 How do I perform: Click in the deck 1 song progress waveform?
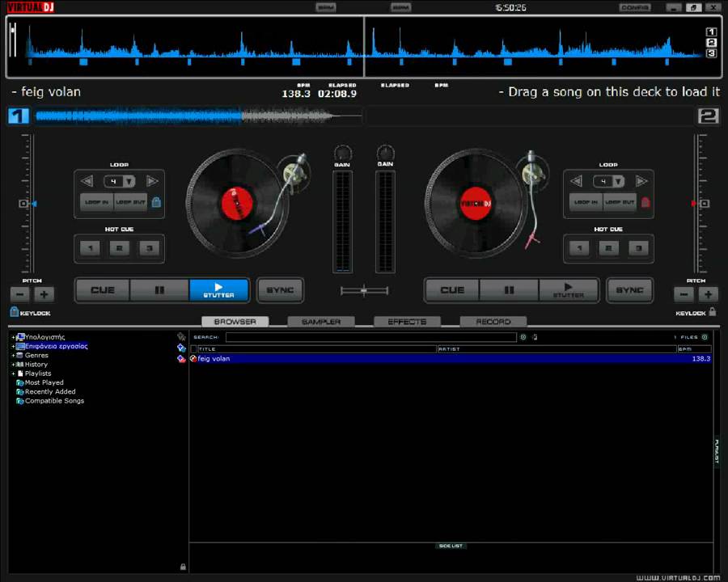tap(199, 116)
